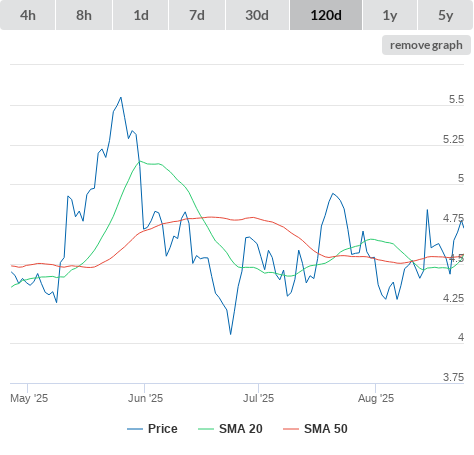Click the Jun '25 axis tick label
This screenshot has width=474, height=455.
pyautogui.click(x=145, y=398)
